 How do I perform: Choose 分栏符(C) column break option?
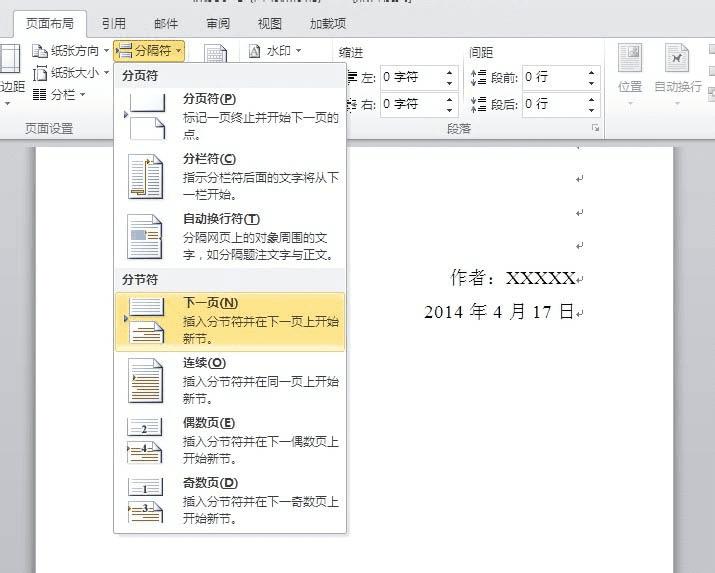230,177
